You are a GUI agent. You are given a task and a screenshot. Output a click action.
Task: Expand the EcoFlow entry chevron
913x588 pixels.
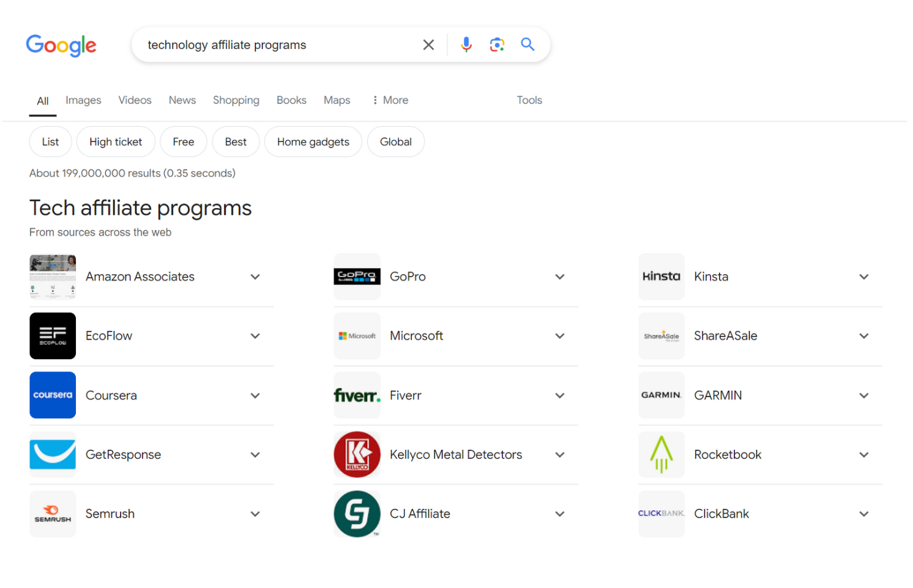255,336
